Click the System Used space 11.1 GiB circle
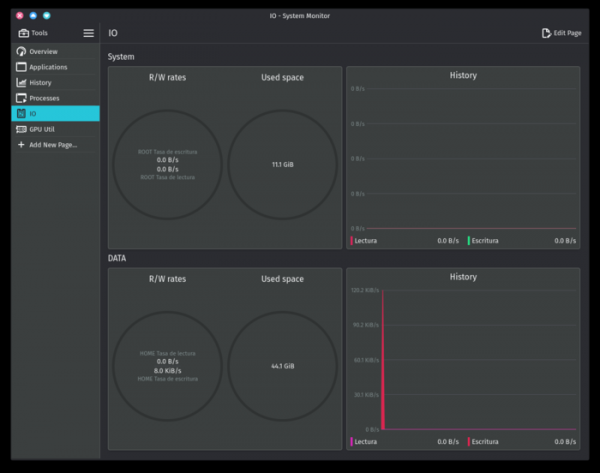 click(x=282, y=164)
